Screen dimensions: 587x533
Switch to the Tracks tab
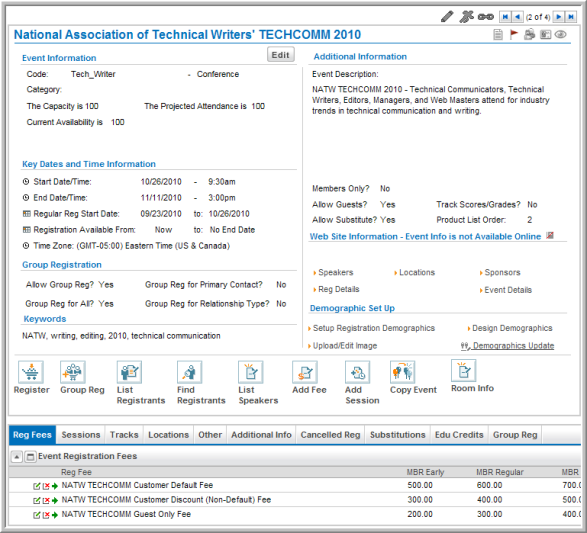124,435
